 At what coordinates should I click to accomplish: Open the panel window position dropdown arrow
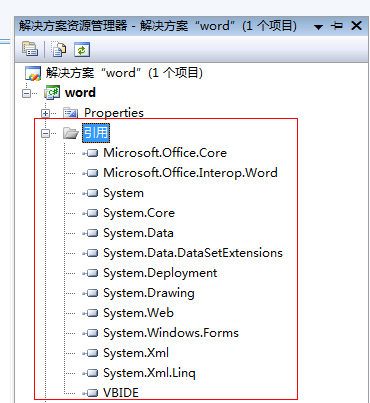click(x=318, y=27)
